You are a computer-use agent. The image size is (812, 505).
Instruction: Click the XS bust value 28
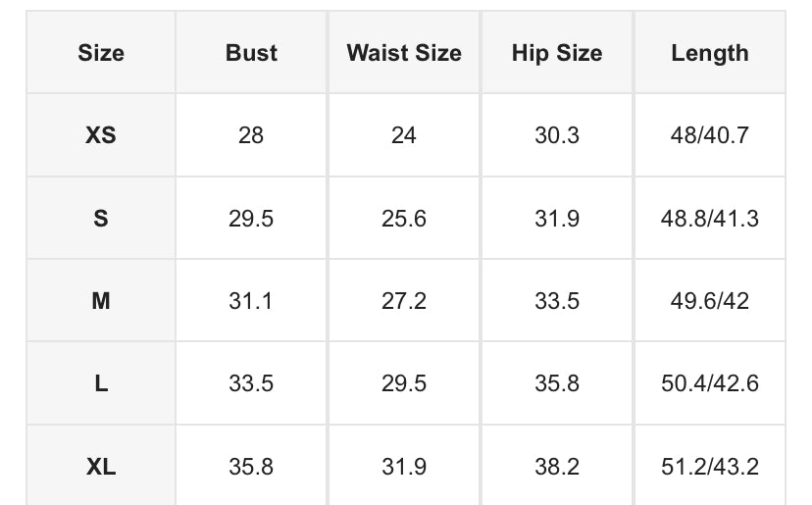(251, 135)
